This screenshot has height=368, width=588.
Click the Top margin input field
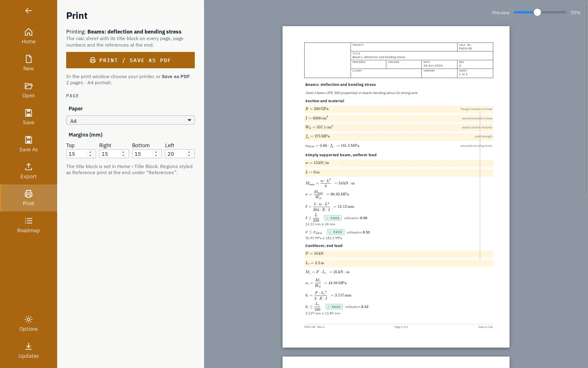point(81,154)
